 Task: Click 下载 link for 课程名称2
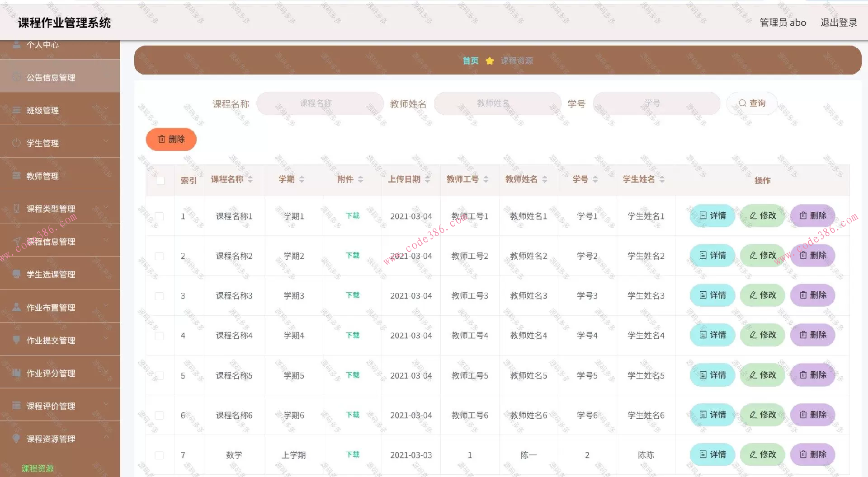click(x=352, y=255)
